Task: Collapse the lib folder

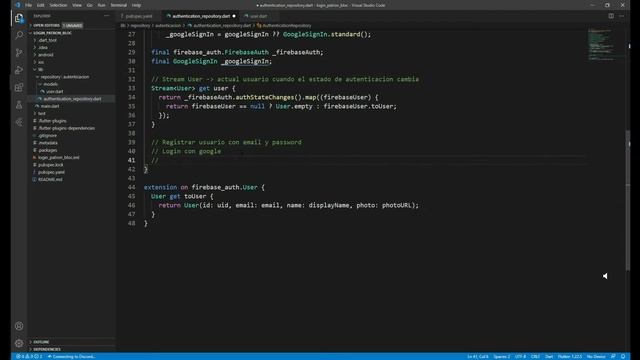Action: pyautogui.click(x=40, y=69)
